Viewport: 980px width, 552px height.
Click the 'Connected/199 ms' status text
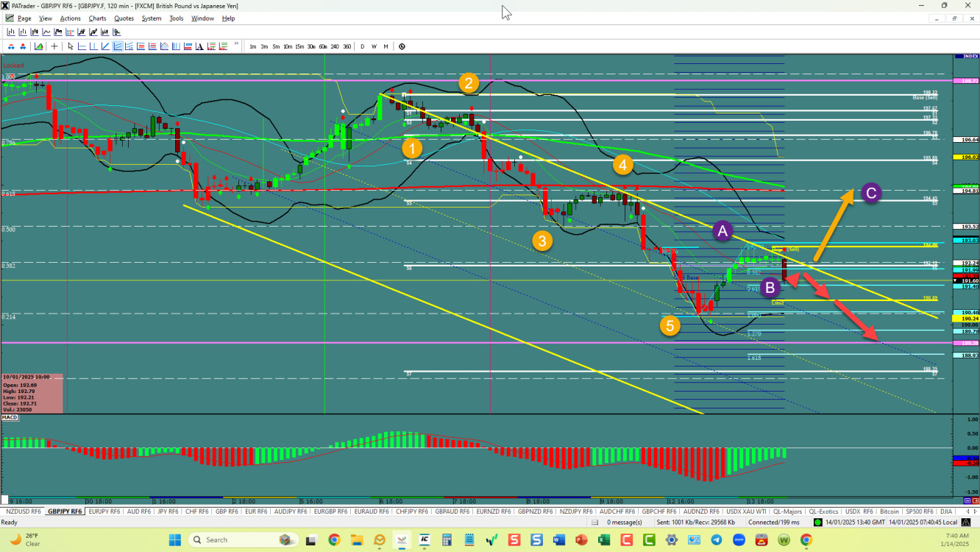774,522
